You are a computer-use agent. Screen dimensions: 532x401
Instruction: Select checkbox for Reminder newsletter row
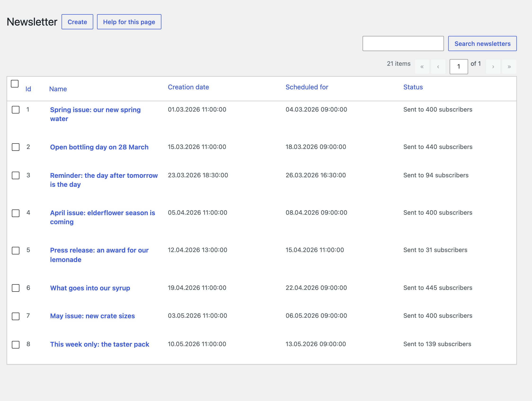click(x=16, y=175)
